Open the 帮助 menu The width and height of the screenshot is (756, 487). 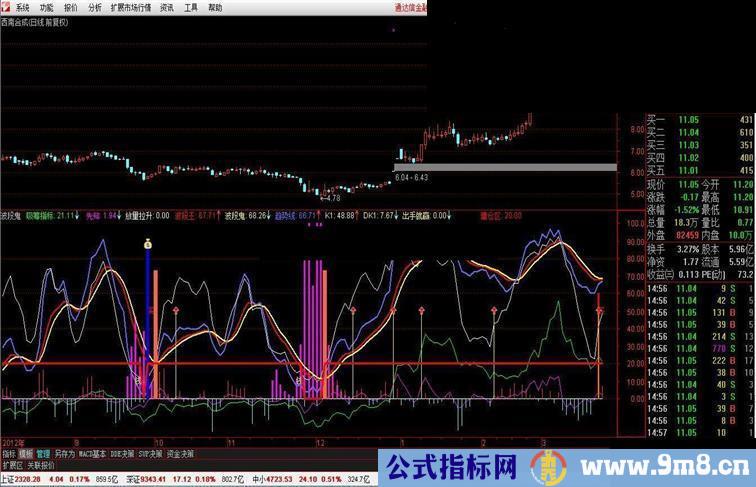[215, 6]
